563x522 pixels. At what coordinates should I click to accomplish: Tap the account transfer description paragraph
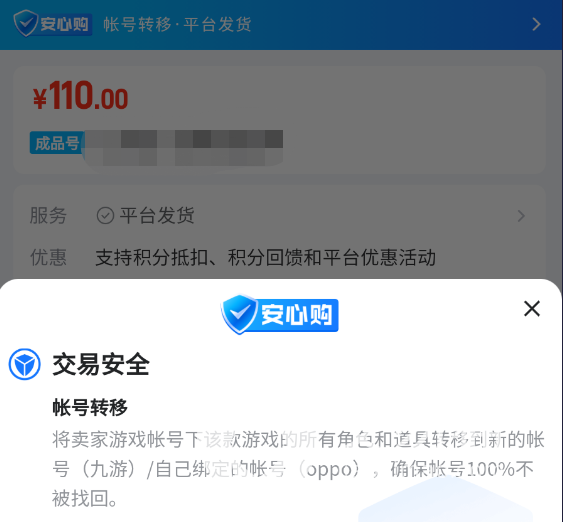click(x=298, y=469)
